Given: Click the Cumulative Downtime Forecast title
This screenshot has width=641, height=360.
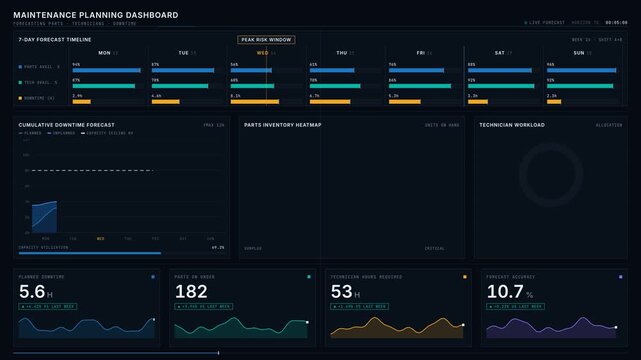Looking at the screenshot, I should point(67,125).
